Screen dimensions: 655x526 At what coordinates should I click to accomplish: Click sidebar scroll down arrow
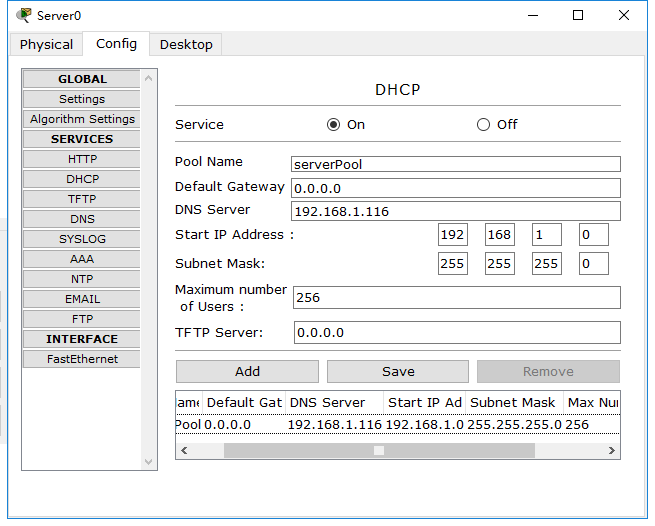point(148,462)
